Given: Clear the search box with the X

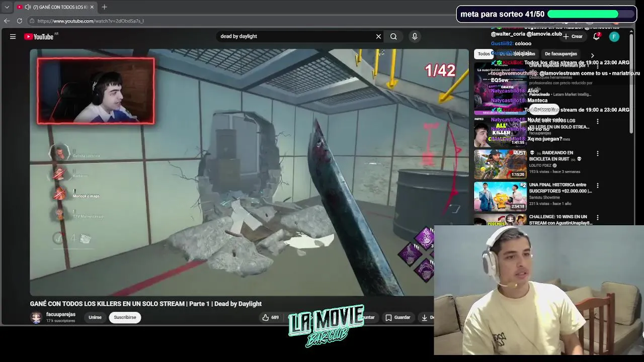Looking at the screenshot, I should (x=378, y=36).
